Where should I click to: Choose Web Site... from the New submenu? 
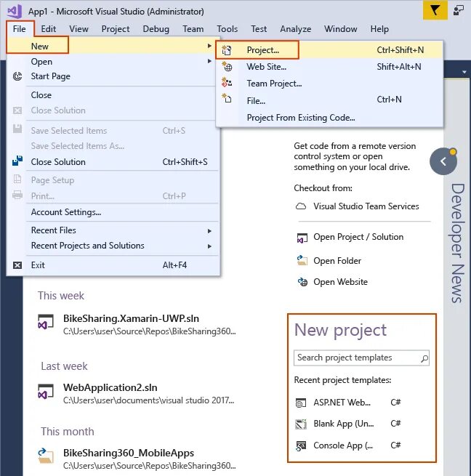click(x=329, y=66)
